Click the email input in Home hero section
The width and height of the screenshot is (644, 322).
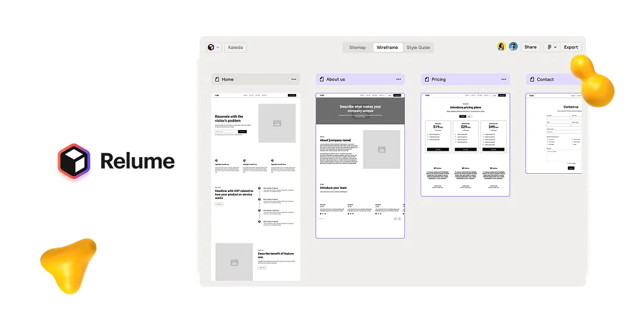pos(226,131)
